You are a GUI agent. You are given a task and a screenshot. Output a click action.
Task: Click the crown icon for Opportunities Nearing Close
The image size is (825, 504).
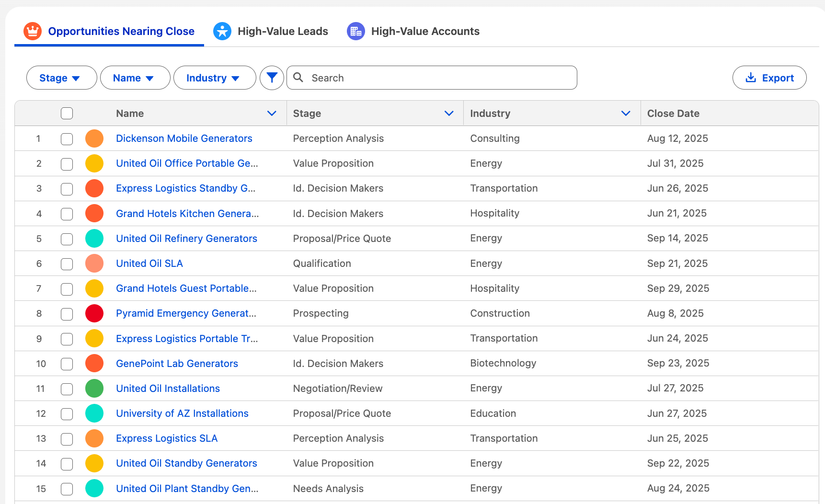click(33, 31)
